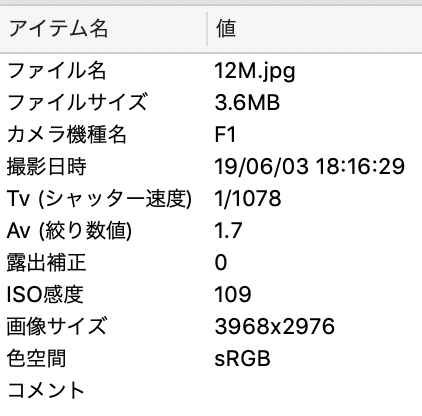Select the 12M.jpg file name value

click(255, 71)
